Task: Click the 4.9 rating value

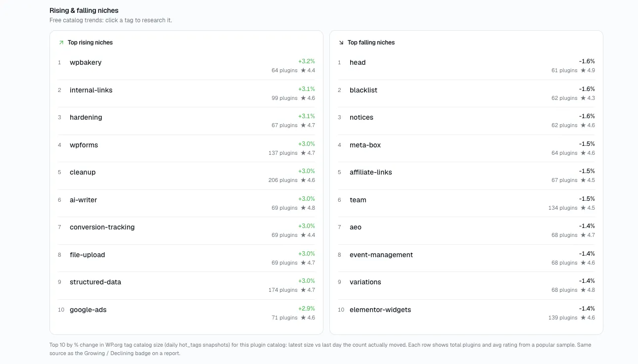Action: click(591, 70)
